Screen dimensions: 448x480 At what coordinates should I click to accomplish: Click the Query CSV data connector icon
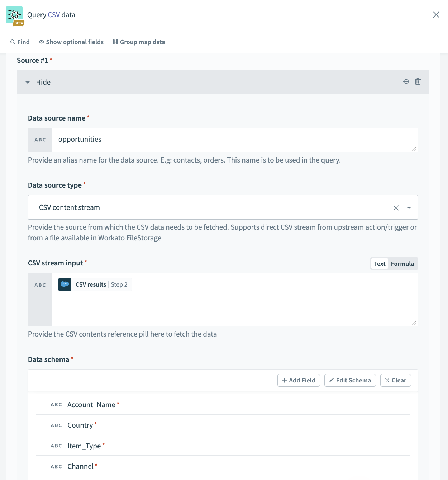14,15
